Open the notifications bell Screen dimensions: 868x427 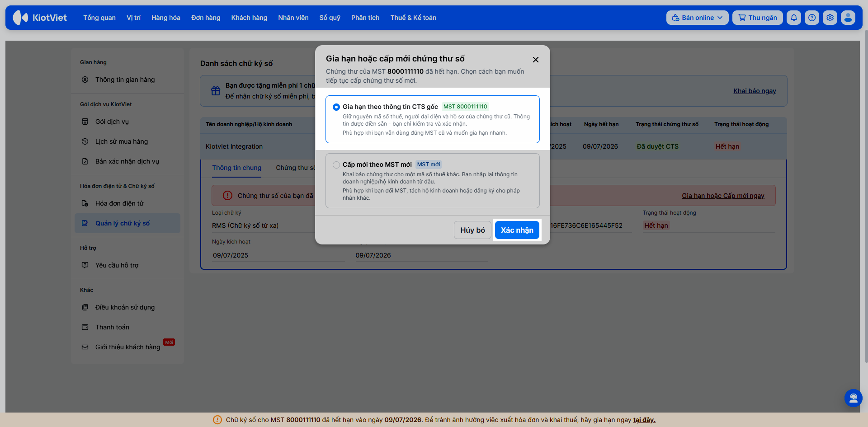tap(794, 18)
